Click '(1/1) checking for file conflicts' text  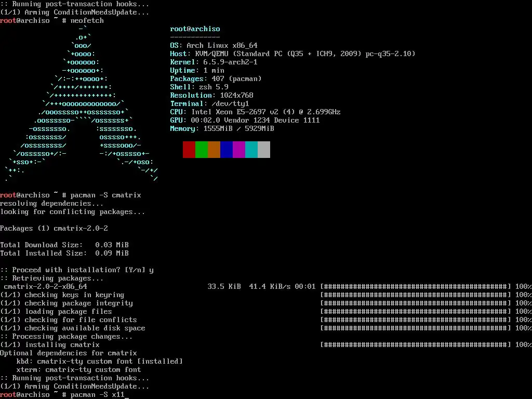[x=69, y=320]
